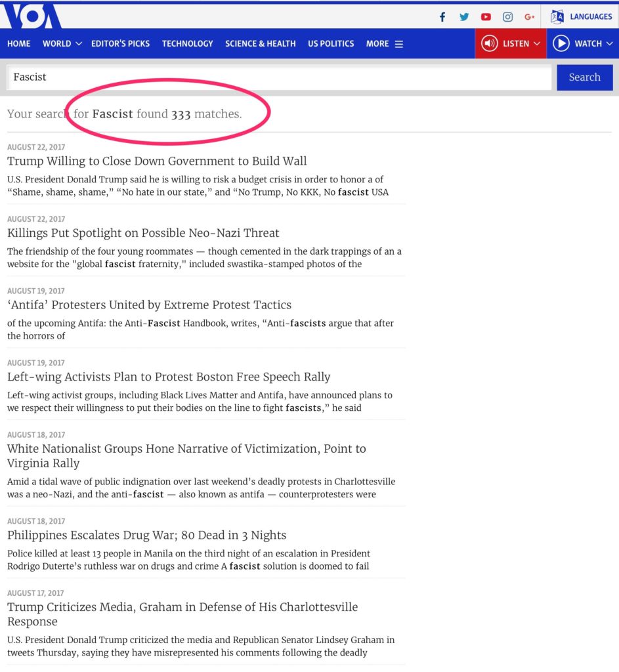Click the YouTube icon in header
The width and height of the screenshot is (619, 672).
(x=486, y=17)
